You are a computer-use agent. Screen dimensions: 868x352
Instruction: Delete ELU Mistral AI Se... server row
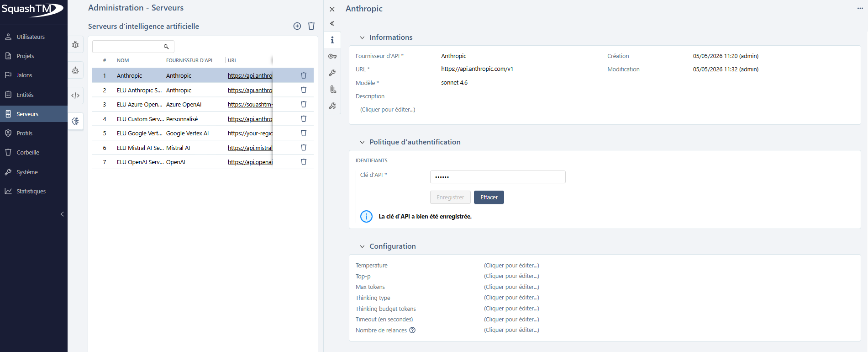[x=304, y=148]
